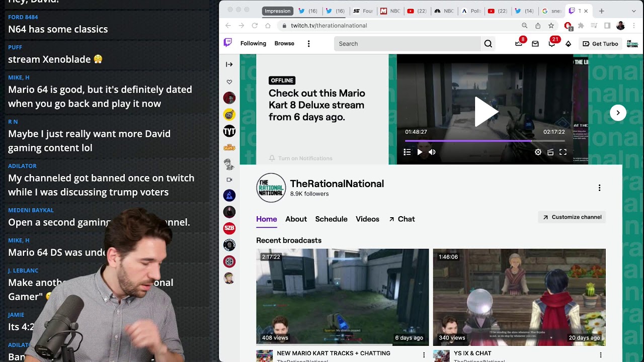Click the clip clapperboard icon
Viewport: 644px width, 362px height.
[550, 152]
